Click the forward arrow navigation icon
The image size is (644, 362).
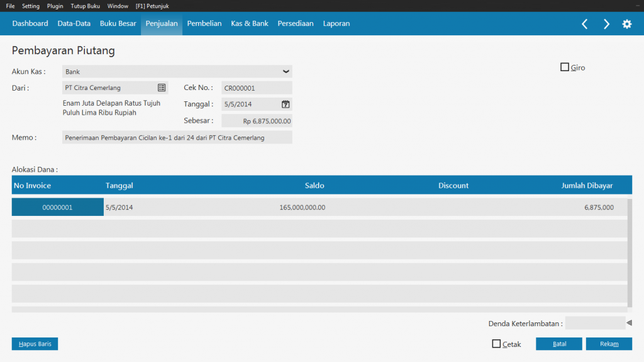click(606, 24)
